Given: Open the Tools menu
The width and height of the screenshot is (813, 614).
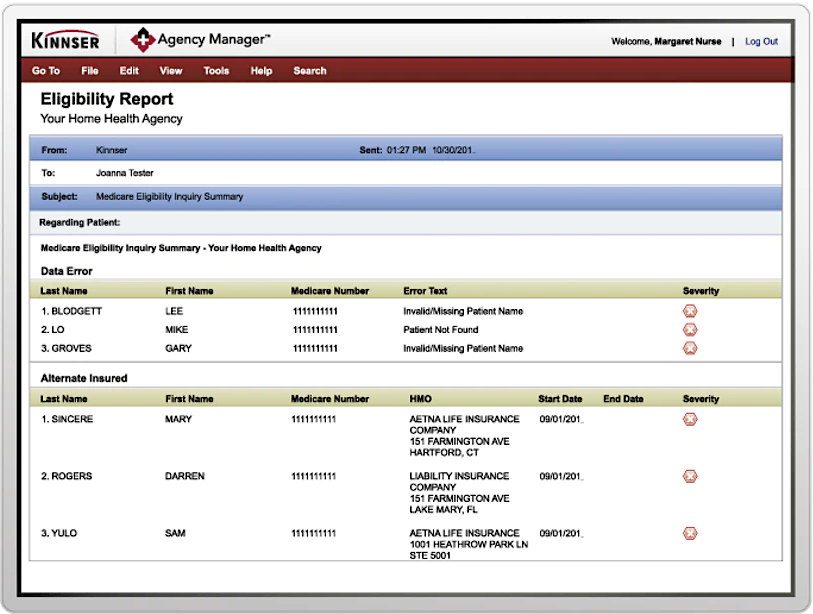Looking at the screenshot, I should coord(216,71).
